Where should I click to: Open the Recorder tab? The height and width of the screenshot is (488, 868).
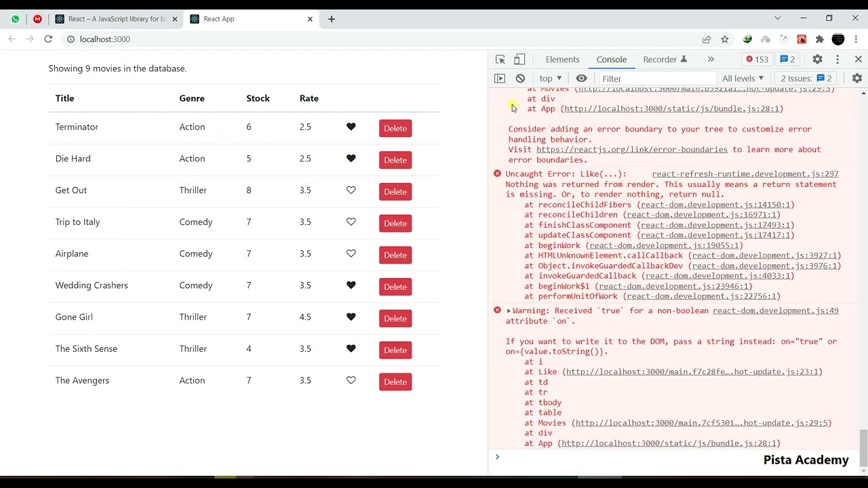click(x=665, y=60)
